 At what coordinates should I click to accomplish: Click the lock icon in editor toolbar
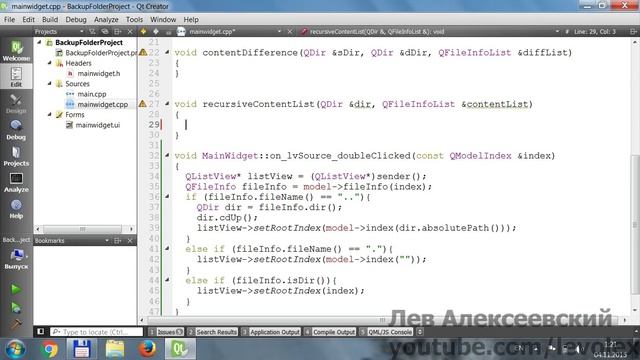[x=168, y=31]
